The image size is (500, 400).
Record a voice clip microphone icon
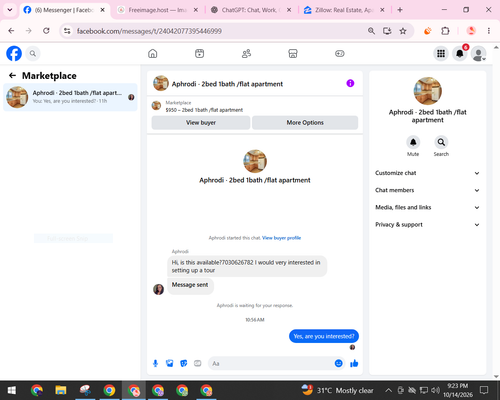click(x=155, y=363)
